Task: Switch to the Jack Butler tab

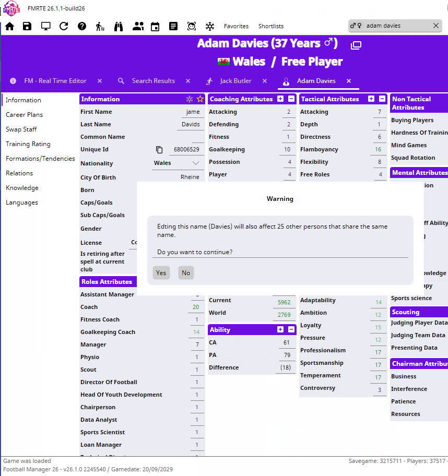Action: click(x=235, y=81)
